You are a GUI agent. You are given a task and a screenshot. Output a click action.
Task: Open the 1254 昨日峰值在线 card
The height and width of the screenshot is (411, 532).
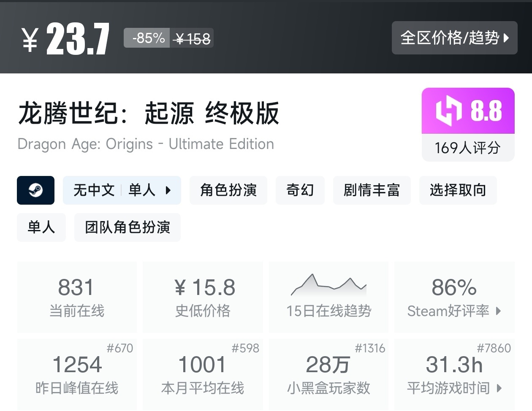tap(77, 374)
